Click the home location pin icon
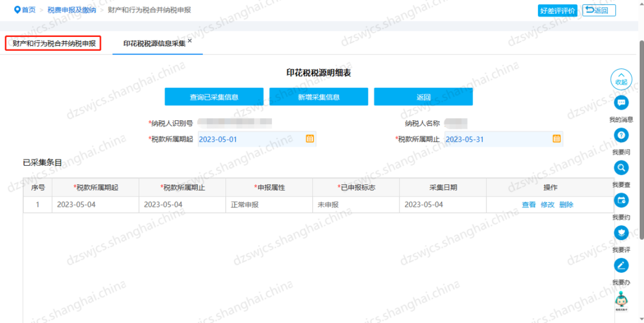Screen dimensions: 644x323 pyautogui.click(x=17, y=10)
